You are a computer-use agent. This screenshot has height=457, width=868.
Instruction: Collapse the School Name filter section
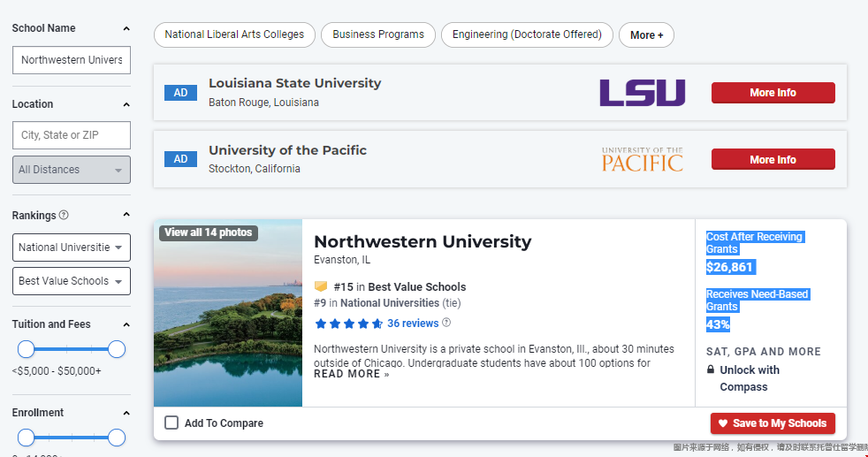coord(126,28)
